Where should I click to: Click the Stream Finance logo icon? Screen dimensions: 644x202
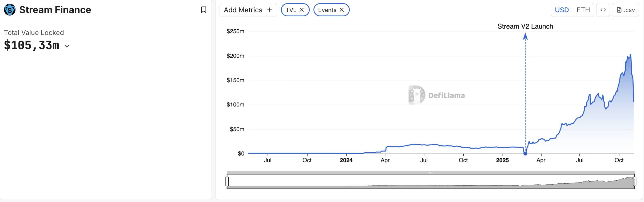[x=10, y=10]
